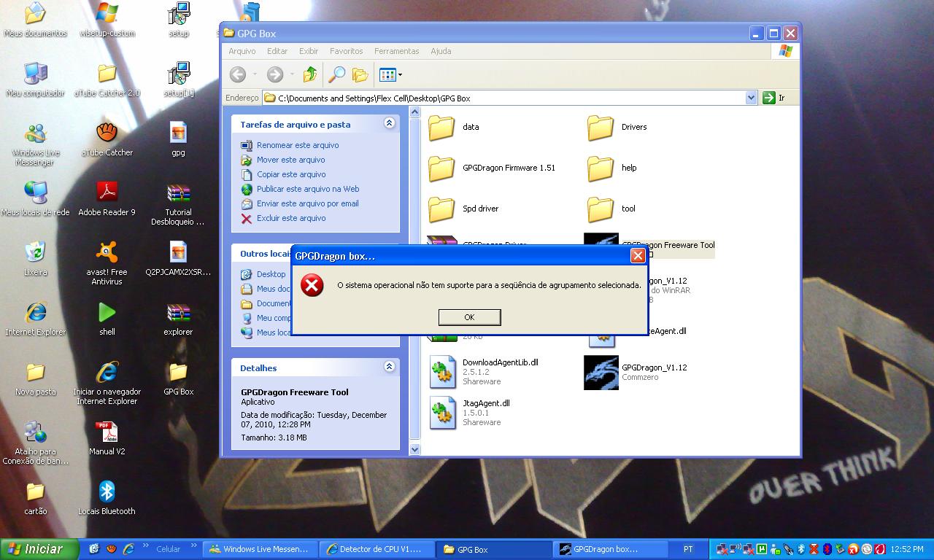This screenshot has width=934, height=560.
Task: Select the GPGDragon Firmware 1.51 folder
Action: tap(492, 168)
